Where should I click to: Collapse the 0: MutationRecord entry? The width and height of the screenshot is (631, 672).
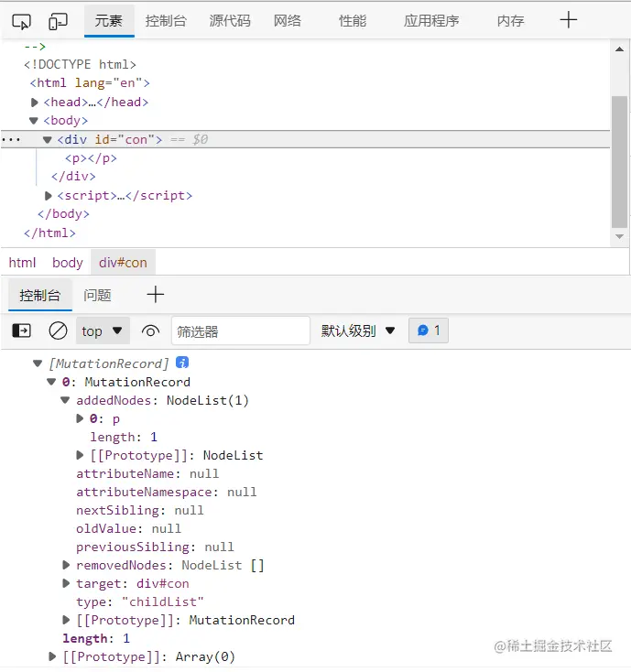[51, 382]
